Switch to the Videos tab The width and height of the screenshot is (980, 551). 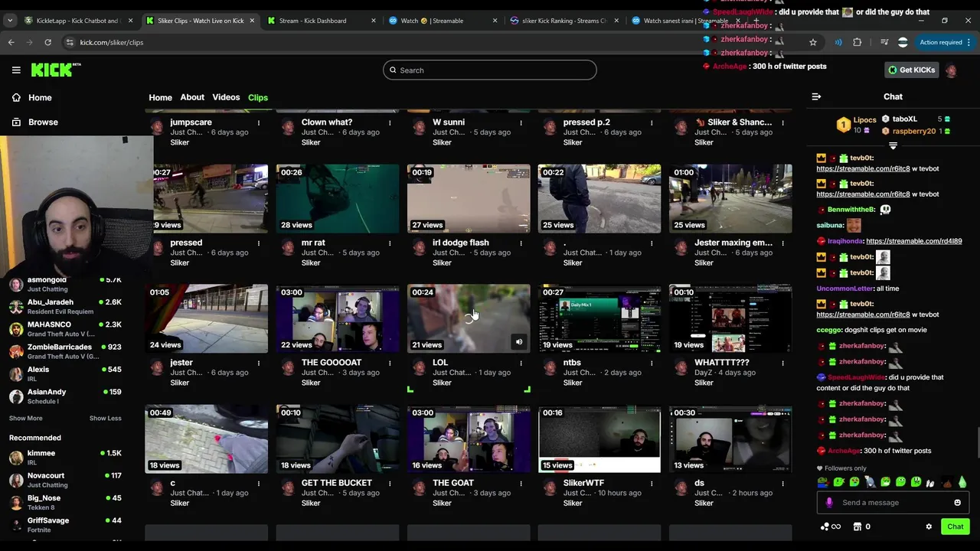coord(226,97)
